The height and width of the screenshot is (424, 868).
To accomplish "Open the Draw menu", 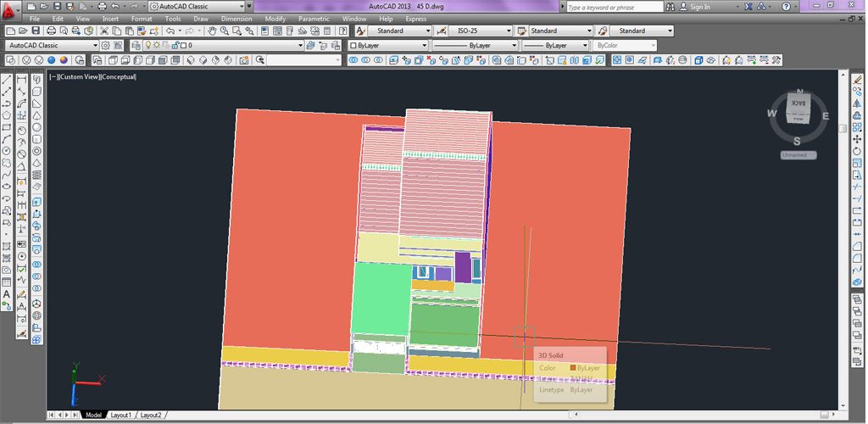I will 201,19.
